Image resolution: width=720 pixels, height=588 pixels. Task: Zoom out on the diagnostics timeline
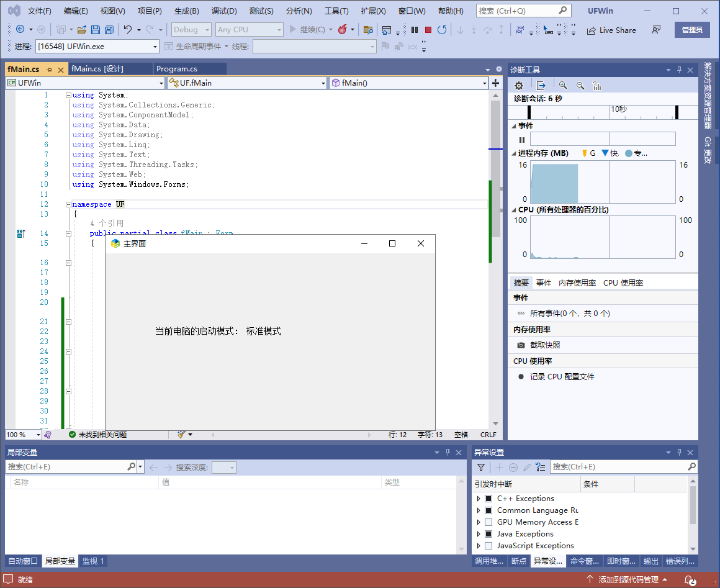(x=580, y=86)
